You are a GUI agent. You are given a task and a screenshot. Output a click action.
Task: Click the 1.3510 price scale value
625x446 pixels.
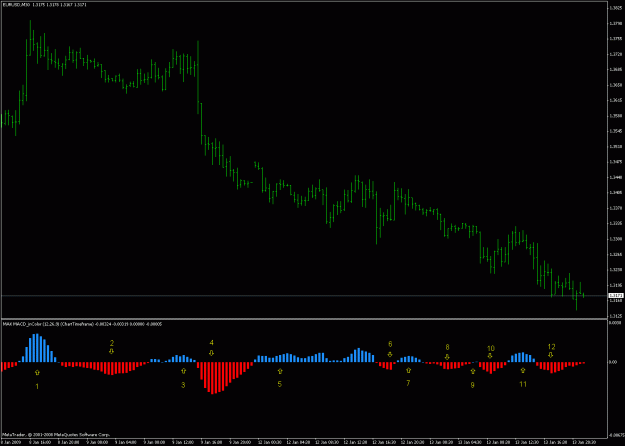click(x=614, y=146)
